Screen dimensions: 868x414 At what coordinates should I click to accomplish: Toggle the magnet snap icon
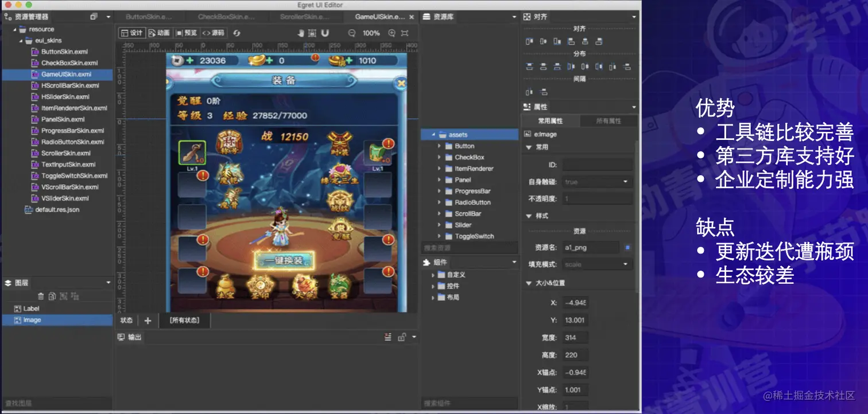325,33
